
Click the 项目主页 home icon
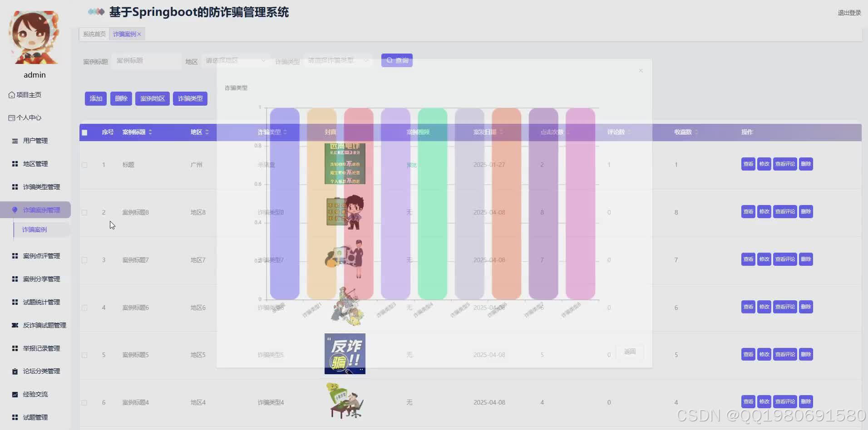[x=11, y=95]
